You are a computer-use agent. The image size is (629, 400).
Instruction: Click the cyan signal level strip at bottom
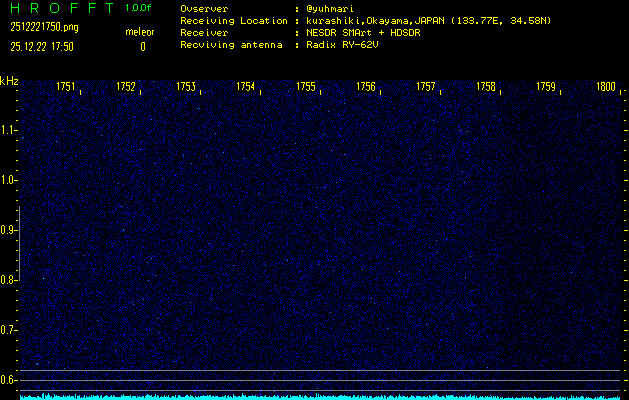320,396
